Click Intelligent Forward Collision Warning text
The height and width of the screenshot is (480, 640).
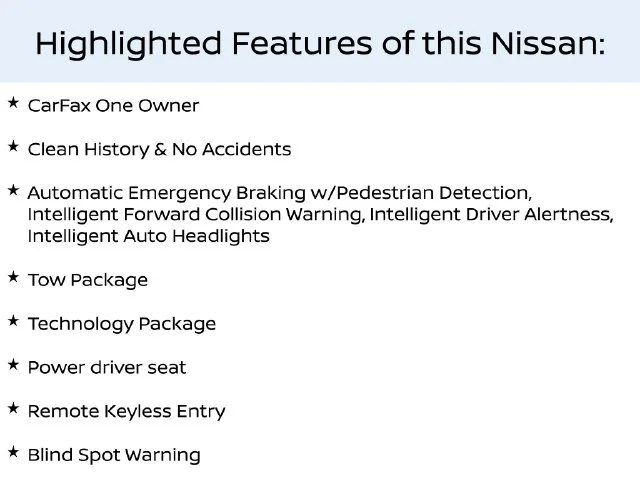(196, 215)
